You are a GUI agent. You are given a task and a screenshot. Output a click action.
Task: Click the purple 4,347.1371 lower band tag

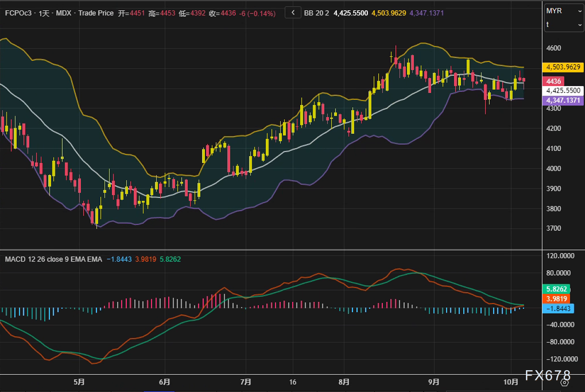[563, 100]
